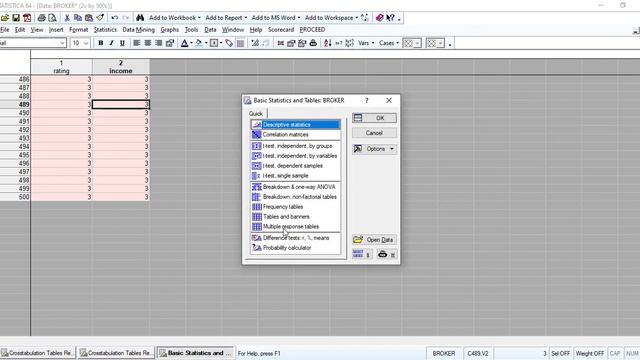Screen dimensions: 640x360
Task: Select t-test, independent, by groups
Action: [296, 146]
